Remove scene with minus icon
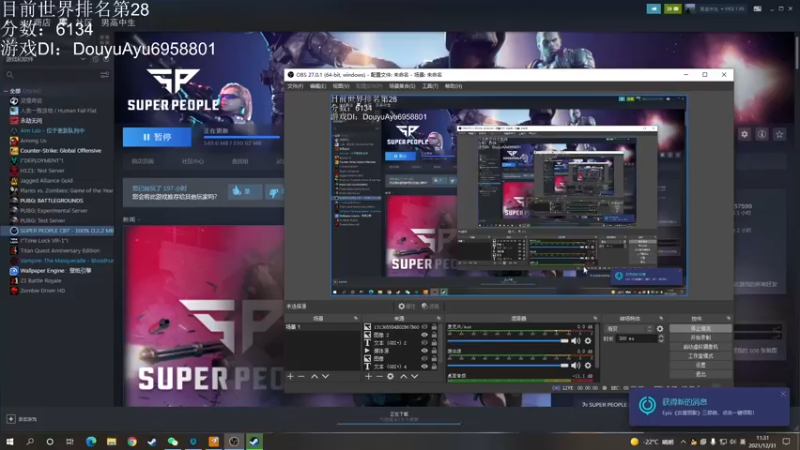 point(301,376)
